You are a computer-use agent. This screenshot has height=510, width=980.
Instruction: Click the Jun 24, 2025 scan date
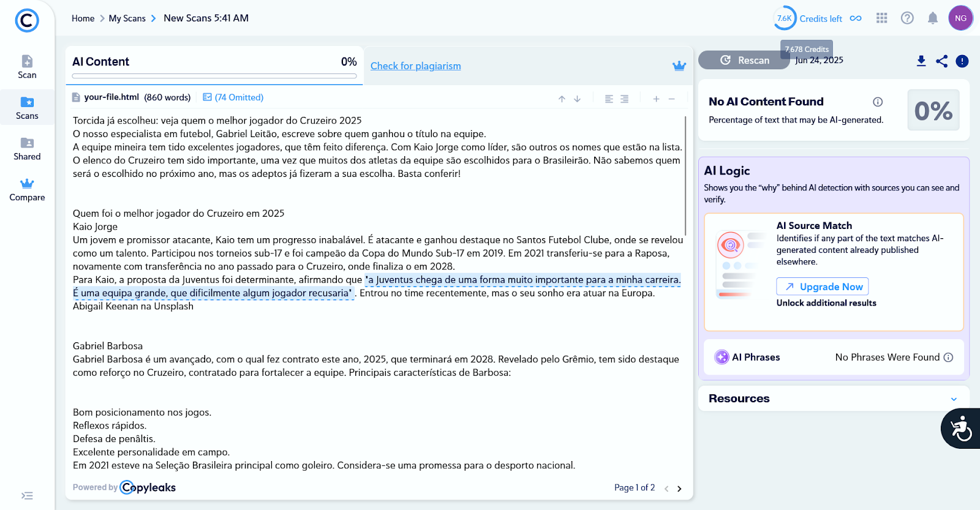pyautogui.click(x=819, y=60)
